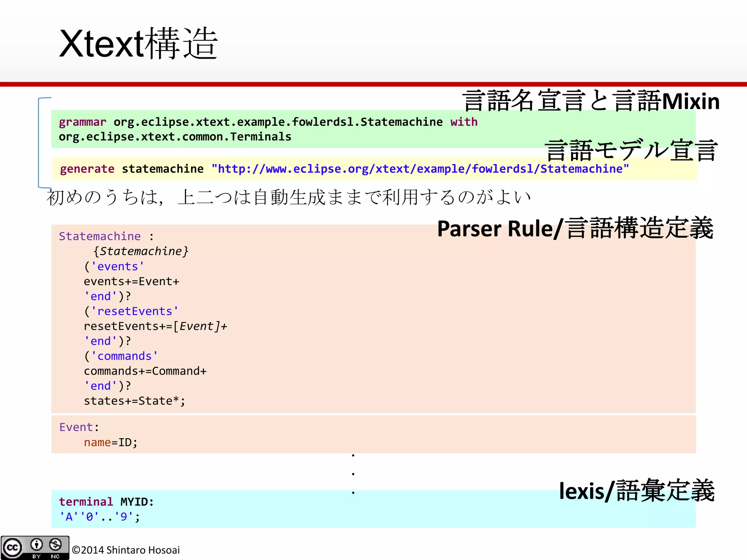Image resolution: width=747 pixels, height=560 pixels.
Task: Click the 'name=ID;' line
Action: tap(111, 443)
